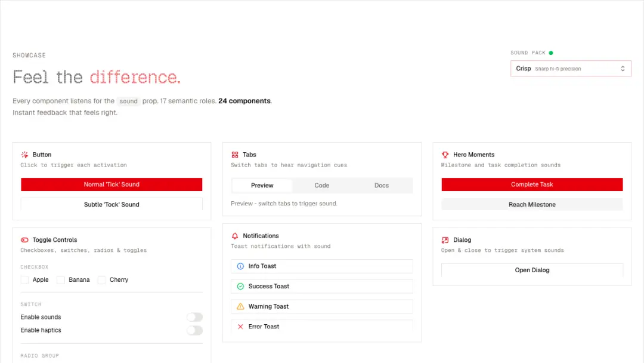Image resolution: width=644 pixels, height=363 pixels.
Task: Click the Warning Toast triangle icon
Action: [240, 306]
